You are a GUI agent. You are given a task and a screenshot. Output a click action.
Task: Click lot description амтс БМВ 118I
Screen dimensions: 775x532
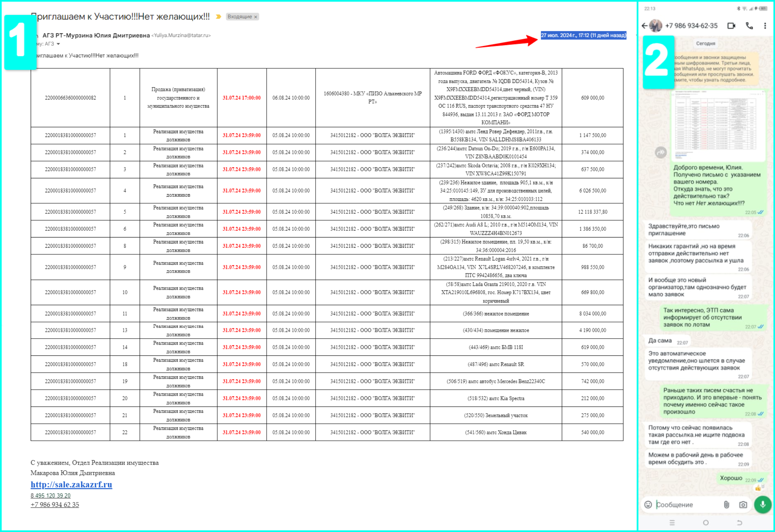[x=496, y=347]
